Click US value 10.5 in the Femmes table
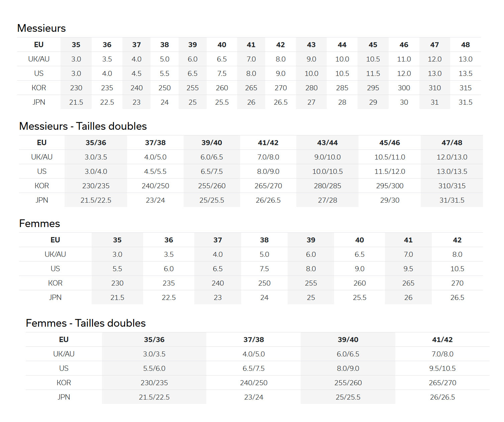The height and width of the screenshot is (422, 504). point(457,269)
